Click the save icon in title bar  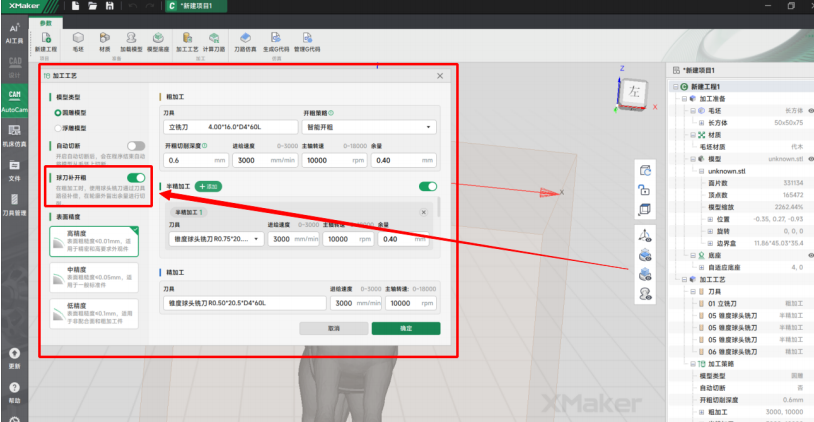(x=109, y=7)
